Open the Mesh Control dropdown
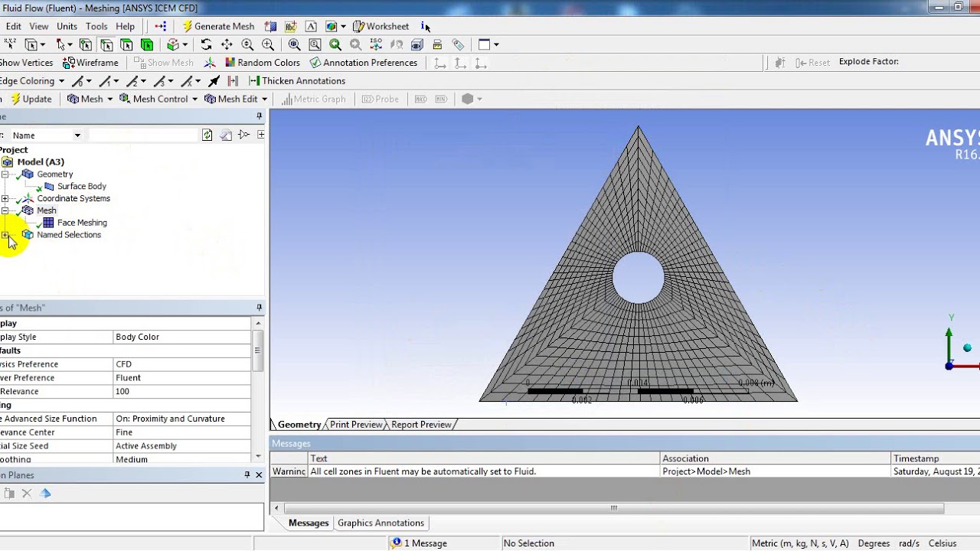980x551 pixels. pyautogui.click(x=158, y=99)
